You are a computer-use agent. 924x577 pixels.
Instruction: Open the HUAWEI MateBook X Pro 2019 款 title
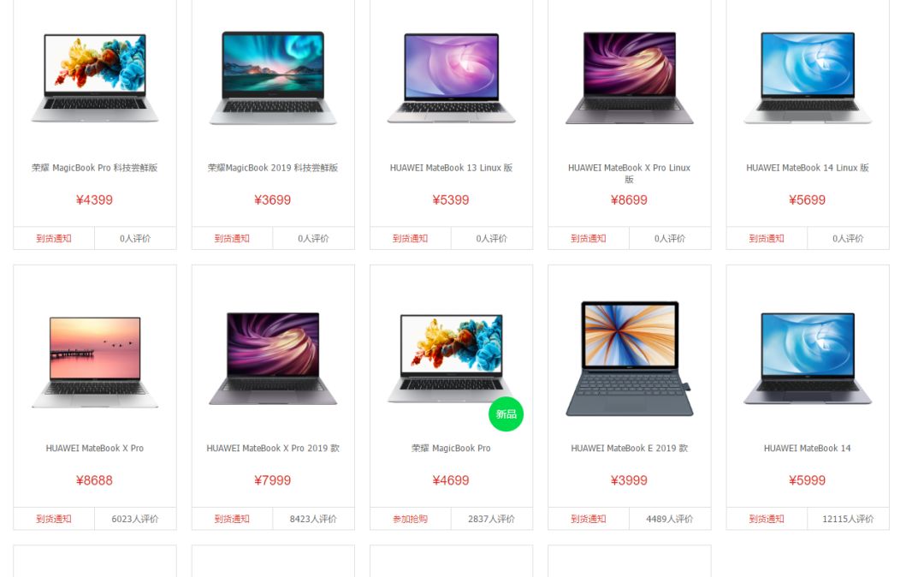(x=273, y=449)
